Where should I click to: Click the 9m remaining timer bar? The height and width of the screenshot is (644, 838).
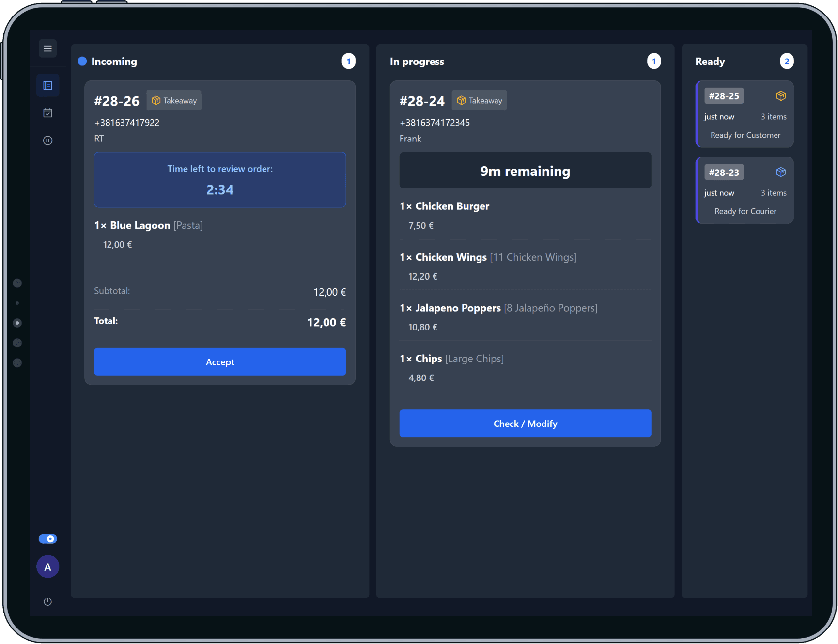[x=525, y=171]
